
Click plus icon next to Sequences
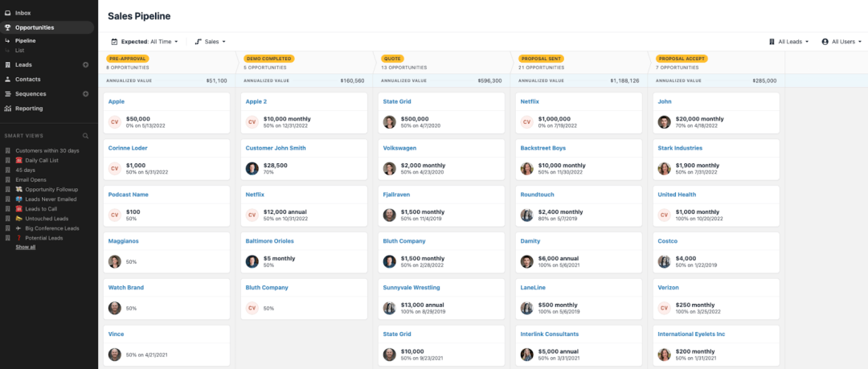(x=86, y=94)
